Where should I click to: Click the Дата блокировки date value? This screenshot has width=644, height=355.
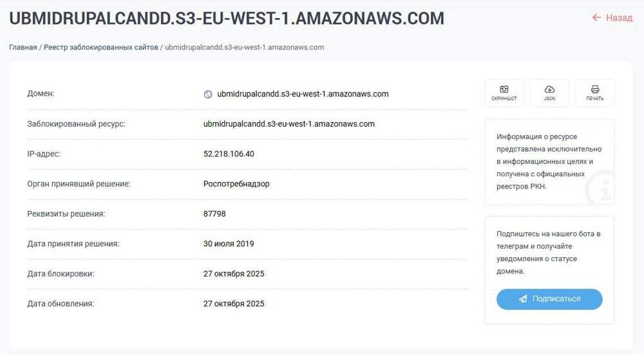pyautogui.click(x=234, y=273)
